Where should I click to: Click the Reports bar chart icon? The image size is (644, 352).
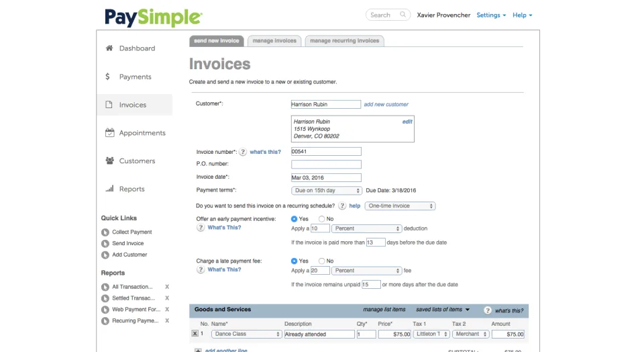coord(109,189)
